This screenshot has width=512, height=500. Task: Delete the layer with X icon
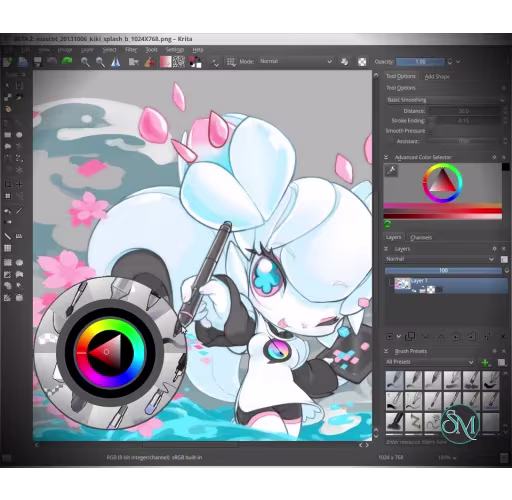tap(503, 337)
